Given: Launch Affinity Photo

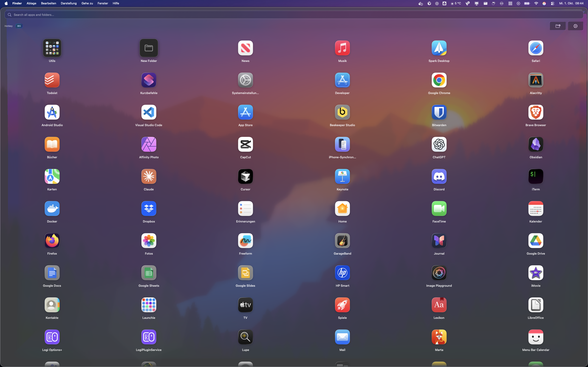Looking at the screenshot, I should [149, 145].
